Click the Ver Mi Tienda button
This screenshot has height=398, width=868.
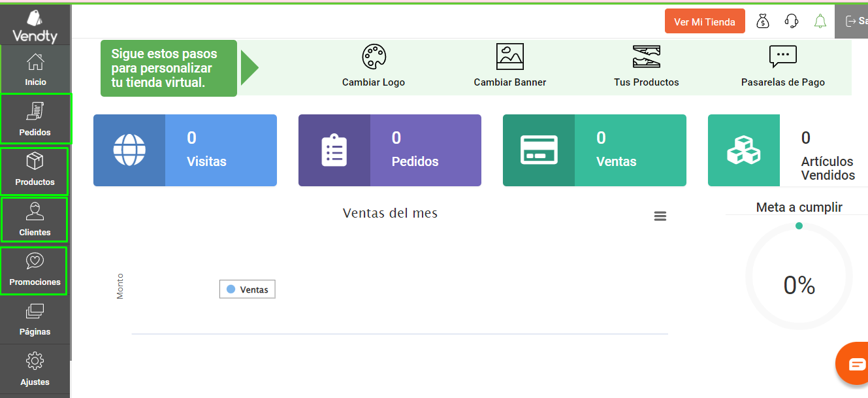click(x=705, y=21)
